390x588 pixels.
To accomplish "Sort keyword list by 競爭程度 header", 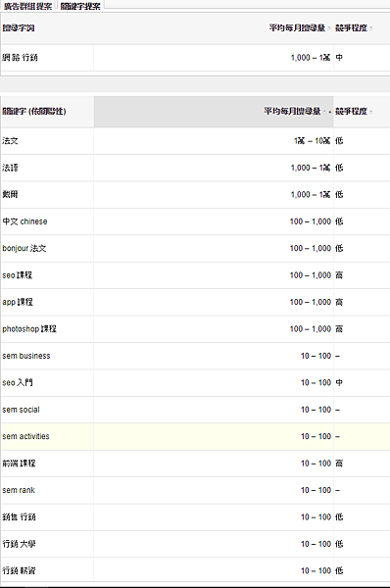I will coord(351,112).
